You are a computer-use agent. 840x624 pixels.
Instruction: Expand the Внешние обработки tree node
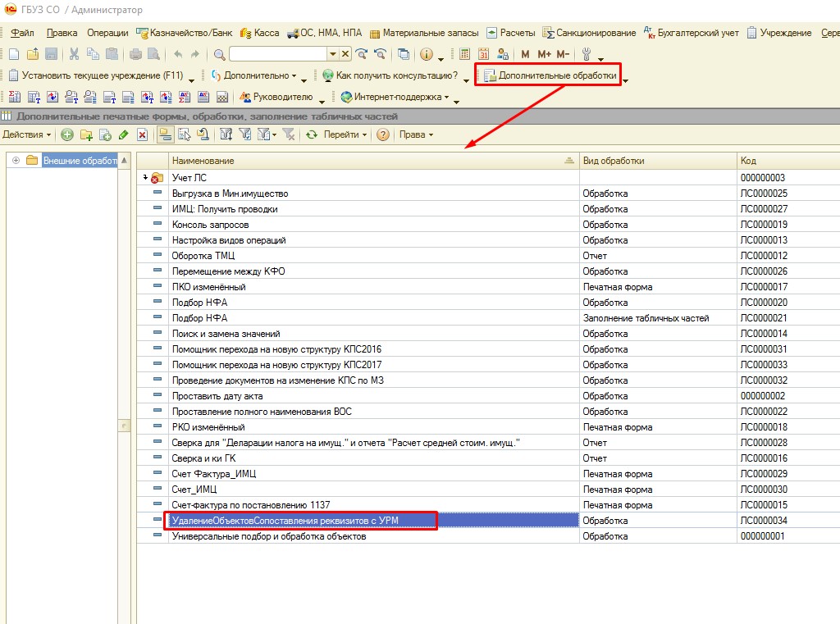coord(16,160)
